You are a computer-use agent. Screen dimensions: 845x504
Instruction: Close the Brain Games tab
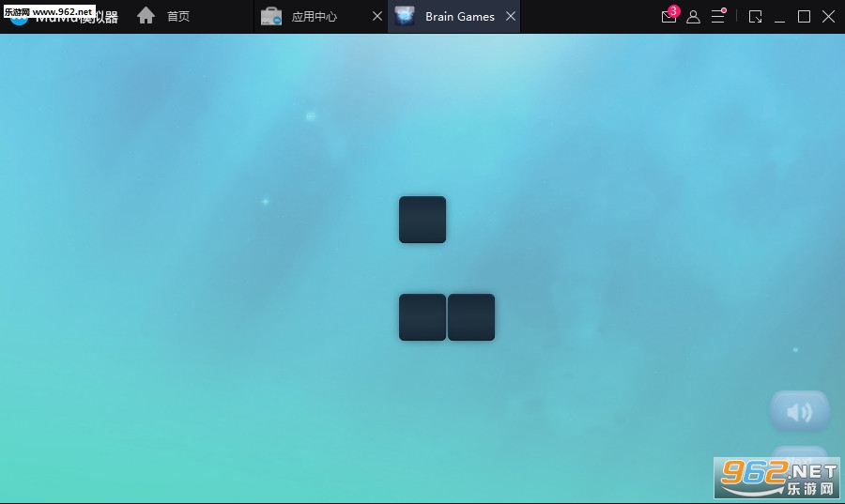point(510,17)
